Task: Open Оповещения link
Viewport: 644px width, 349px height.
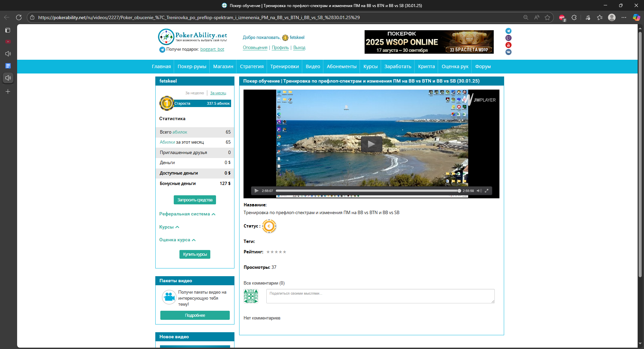Action: (255, 48)
